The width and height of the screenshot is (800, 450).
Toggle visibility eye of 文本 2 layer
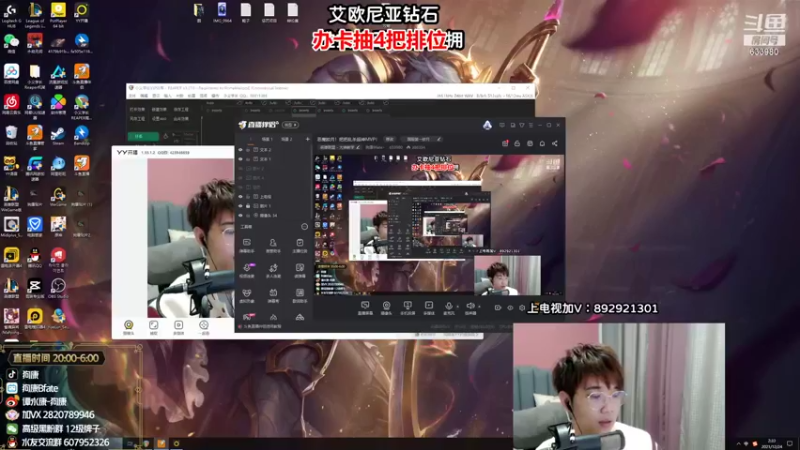pos(241,150)
